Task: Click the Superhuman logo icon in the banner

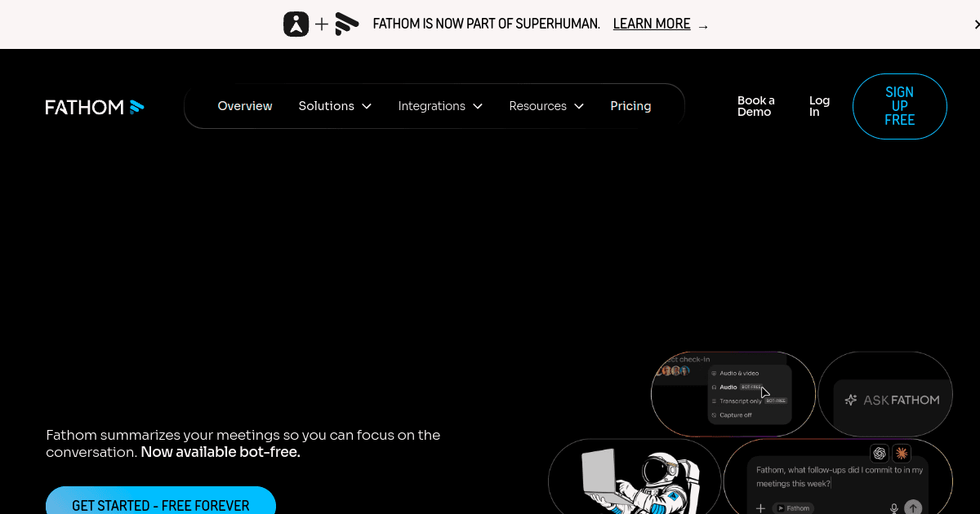Action: pos(296,24)
